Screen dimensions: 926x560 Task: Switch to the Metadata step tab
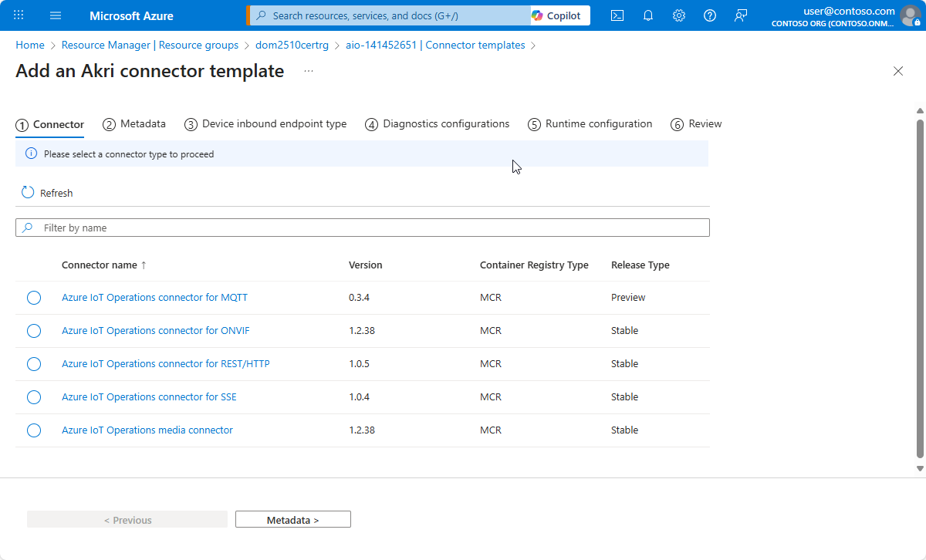coord(134,123)
